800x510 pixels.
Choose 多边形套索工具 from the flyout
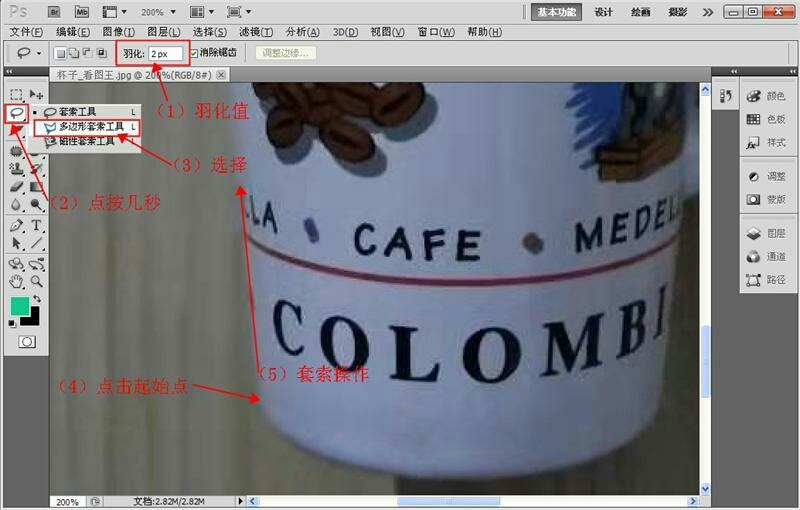tap(86, 126)
